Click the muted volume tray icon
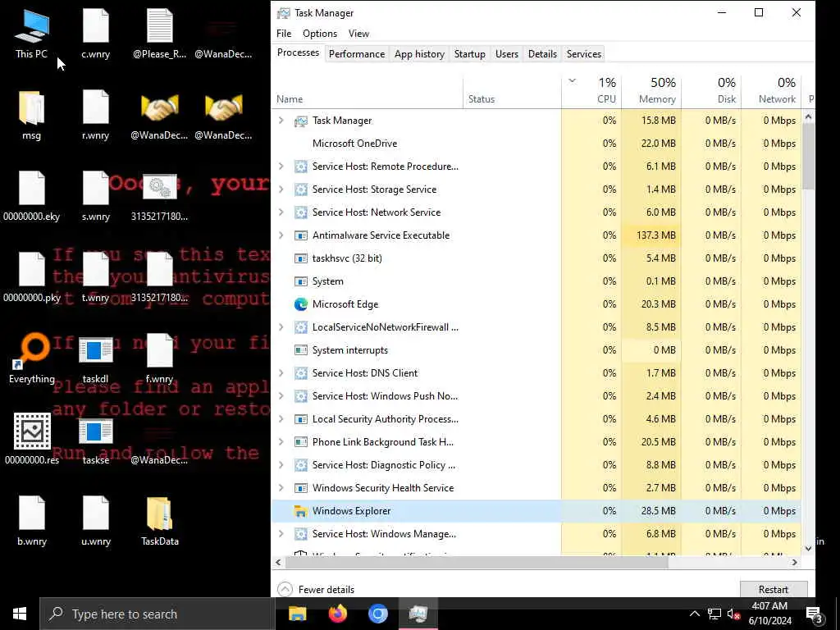 [733, 614]
